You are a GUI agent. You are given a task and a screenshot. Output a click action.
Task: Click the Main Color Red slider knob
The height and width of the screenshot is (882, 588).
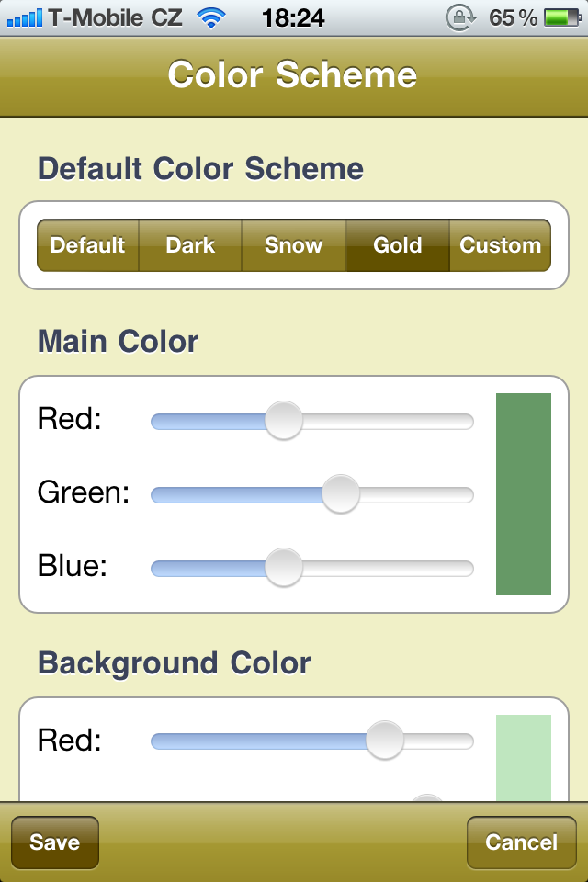point(283,421)
